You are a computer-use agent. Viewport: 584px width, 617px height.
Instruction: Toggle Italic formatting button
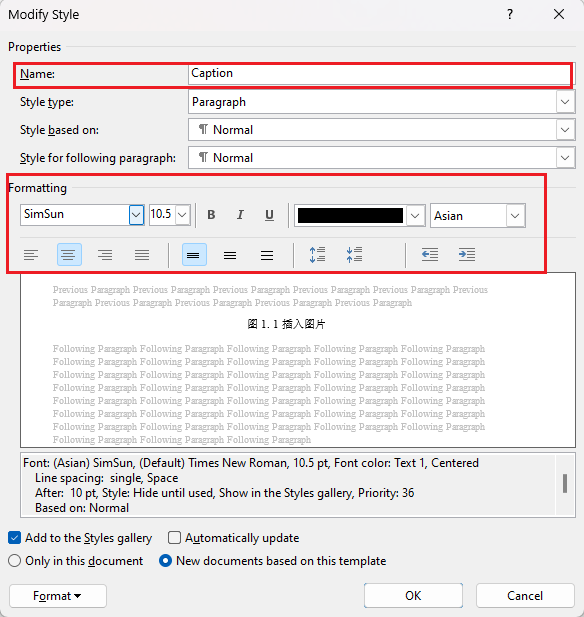240,215
